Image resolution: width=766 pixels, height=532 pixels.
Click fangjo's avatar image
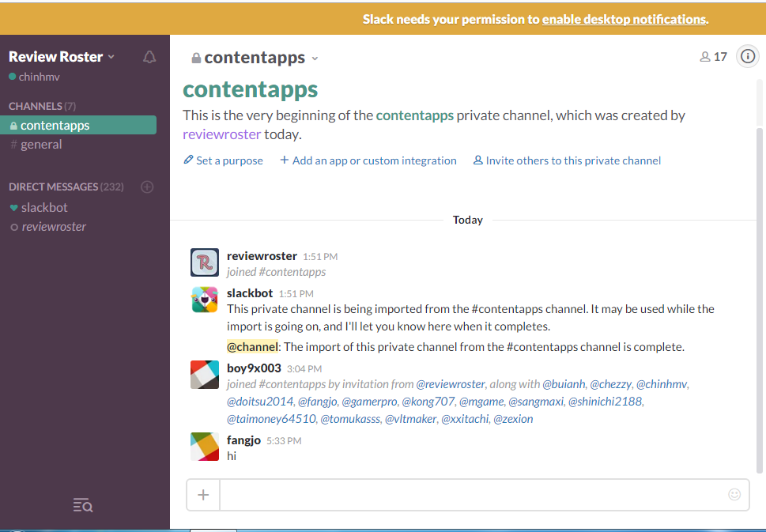point(205,447)
